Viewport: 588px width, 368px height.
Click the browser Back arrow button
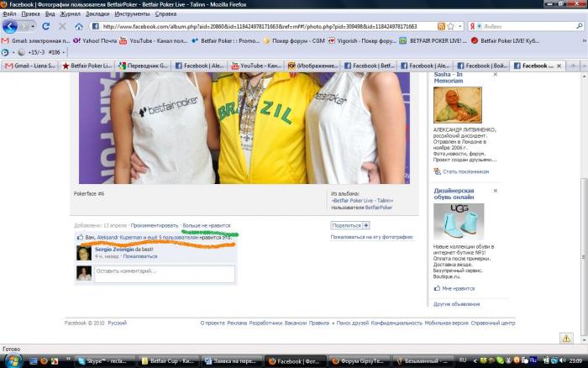point(10,26)
